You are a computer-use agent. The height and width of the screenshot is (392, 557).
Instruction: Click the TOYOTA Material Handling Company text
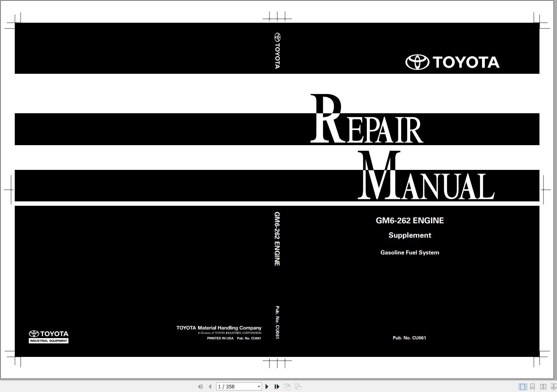219,328
